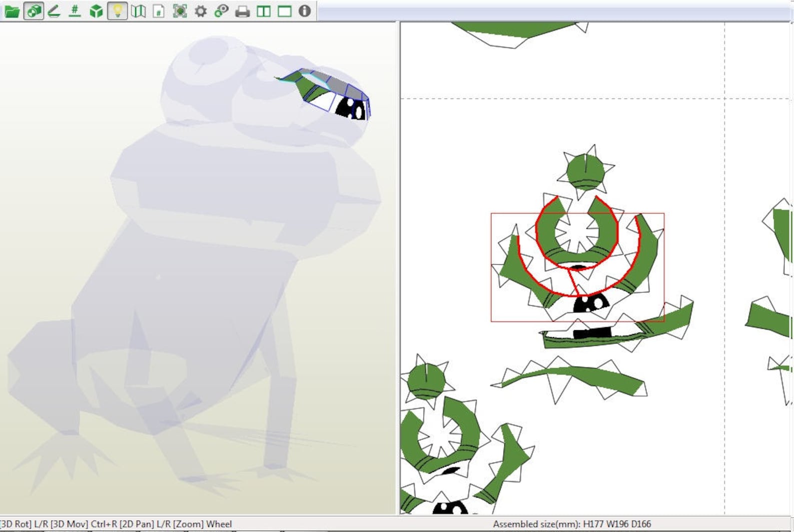Open the info icon in the toolbar
The width and height of the screenshot is (794, 532).
(304, 11)
